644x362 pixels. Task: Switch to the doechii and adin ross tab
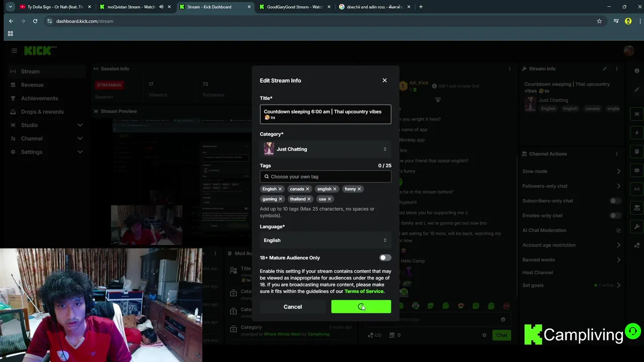pos(375,7)
